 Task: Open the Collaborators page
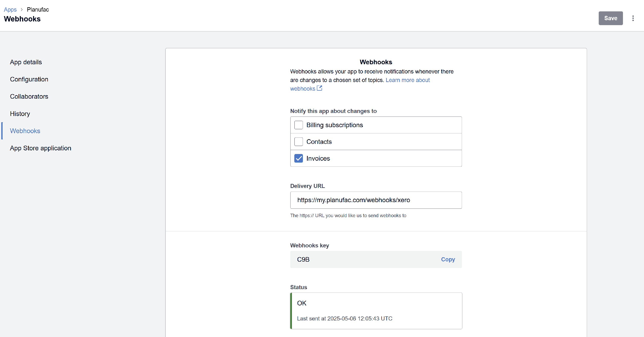pos(29,97)
